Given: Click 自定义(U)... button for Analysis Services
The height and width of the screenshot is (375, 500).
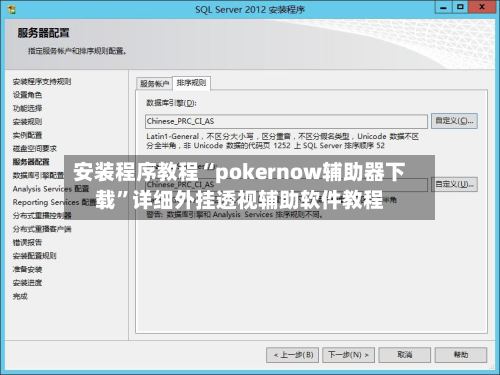Looking at the screenshot, I should click(454, 184).
